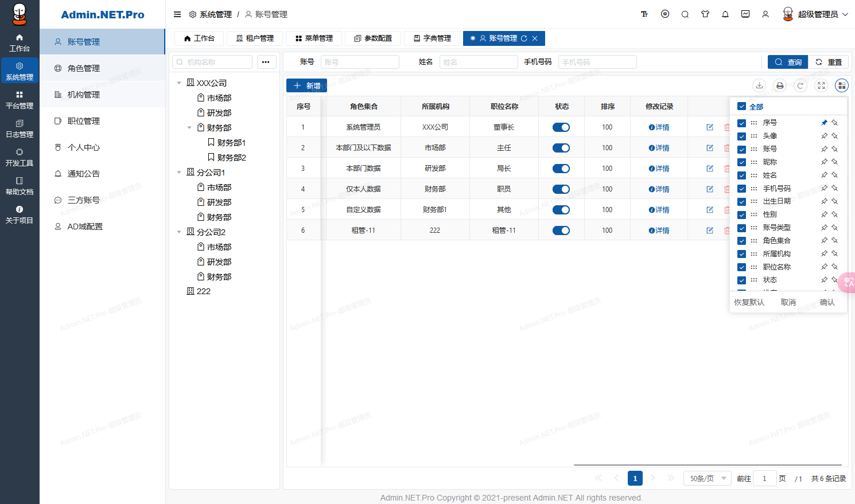Collapse the 财务部 node under XXX公司
The height and width of the screenshot is (504, 855).
189,128
